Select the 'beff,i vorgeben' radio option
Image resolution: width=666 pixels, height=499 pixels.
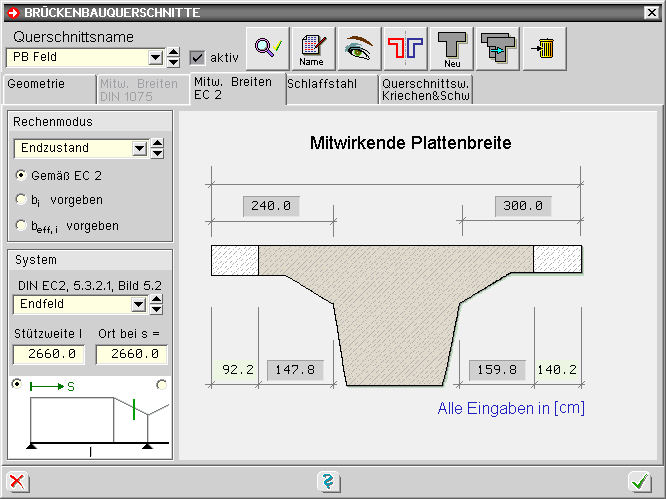click(x=21, y=226)
